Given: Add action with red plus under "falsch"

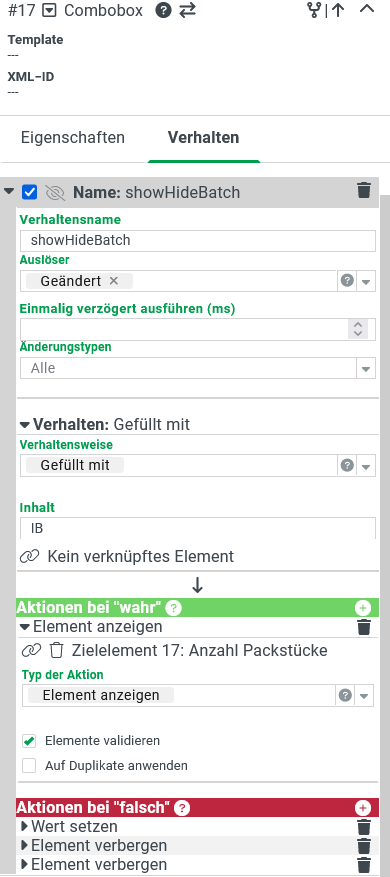Looking at the screenshot, I should click(363, 808).
